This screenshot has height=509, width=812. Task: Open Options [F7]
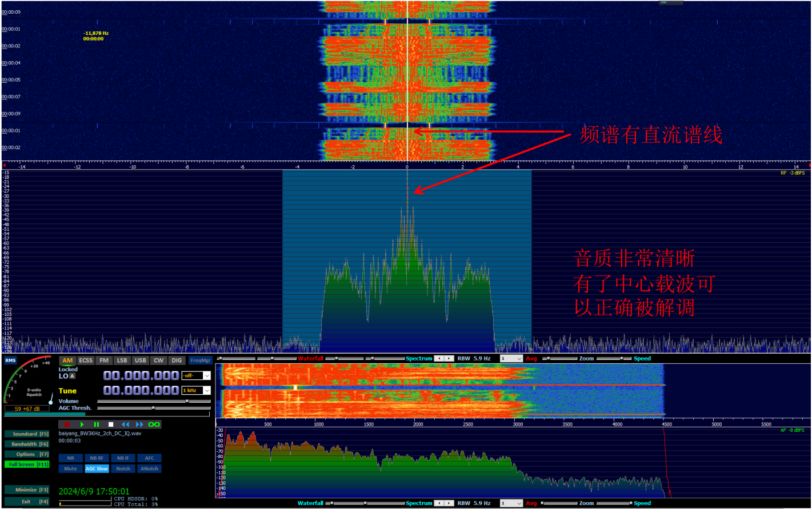[27, 454]
